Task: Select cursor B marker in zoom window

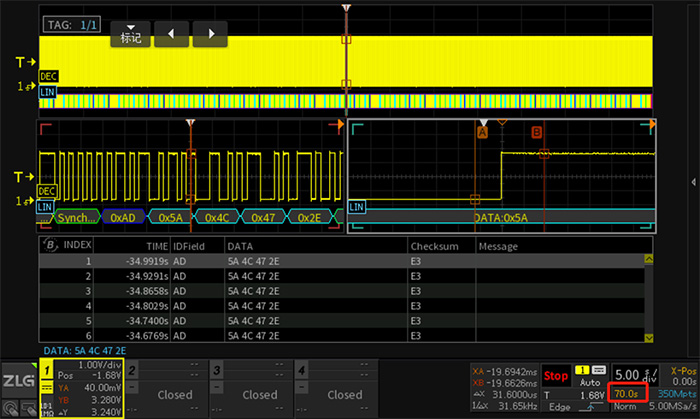Action: click(x=537, y=132)
